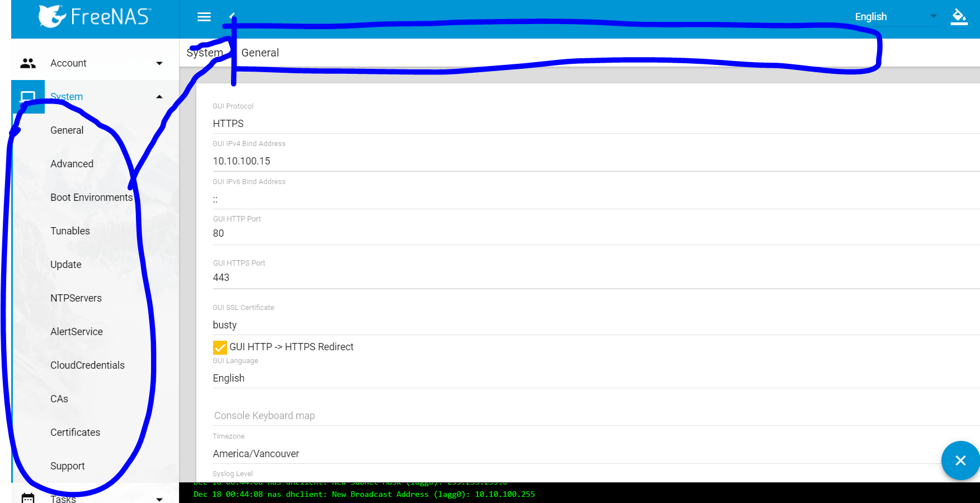
Task: Open the System menu
Action: tap(95, 97)
